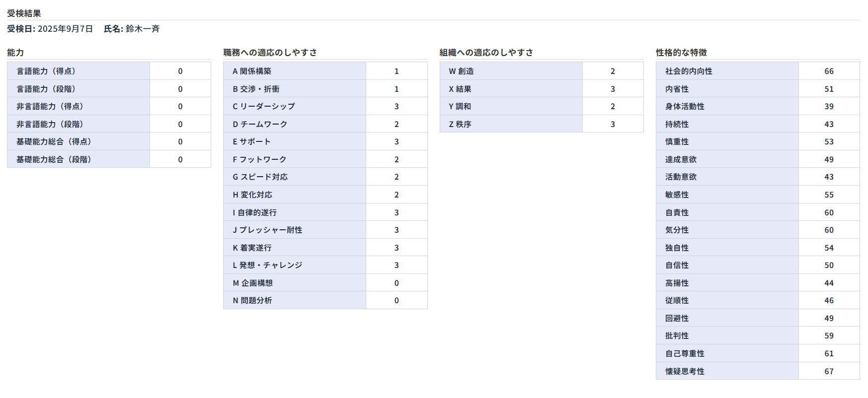Click the exam date 2025年9月7日
The image size is (868, 398).
[x=65, y=29]
